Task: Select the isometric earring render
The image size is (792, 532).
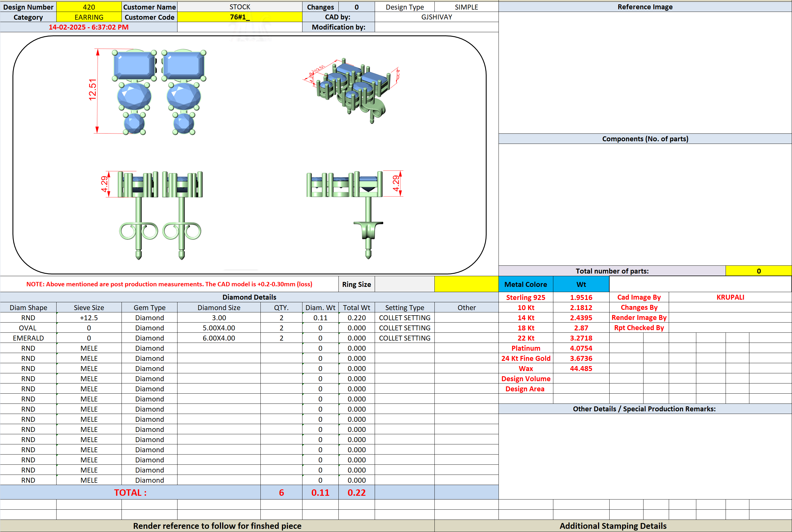Action: [x=352, y=90]
